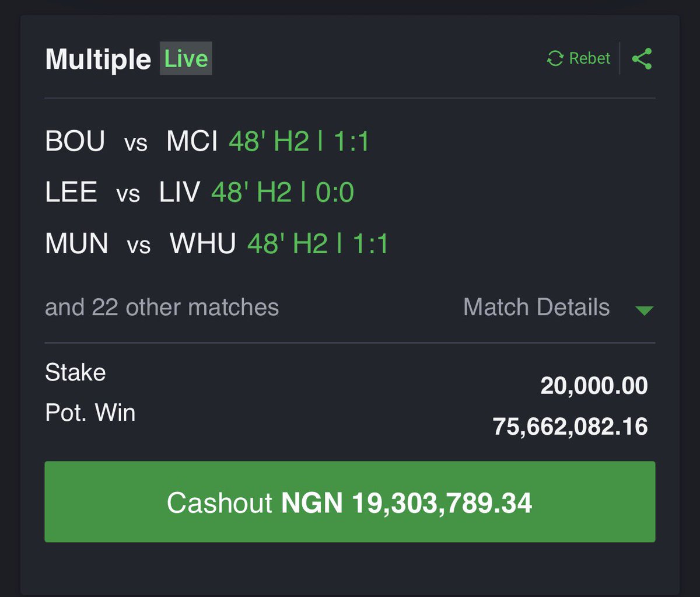Show the 'and 22 other matches' text
Image resolution: width=700 pixels, height=597 pixels.
pyautogui.click(x=162, y=307)
